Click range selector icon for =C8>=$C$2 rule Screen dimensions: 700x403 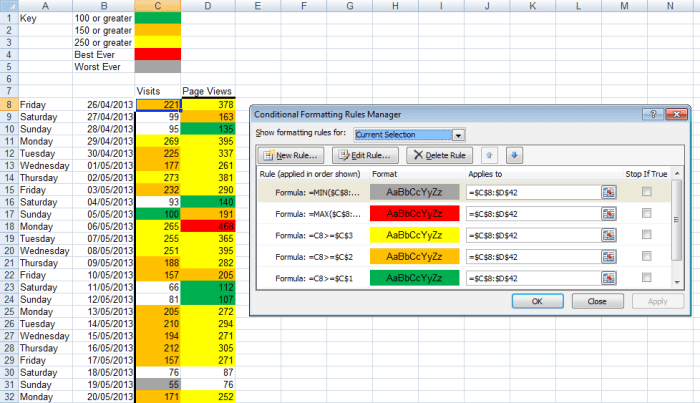point(606,256)
